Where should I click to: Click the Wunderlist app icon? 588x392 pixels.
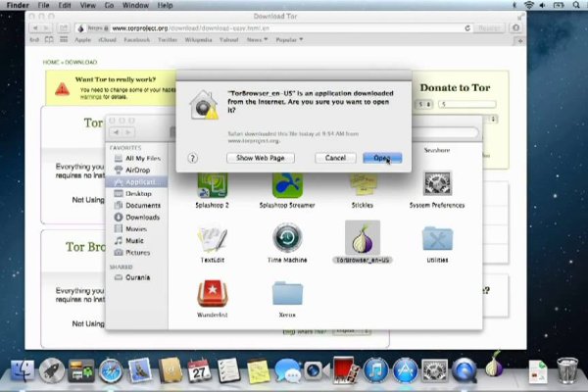[x=213, y=292]
